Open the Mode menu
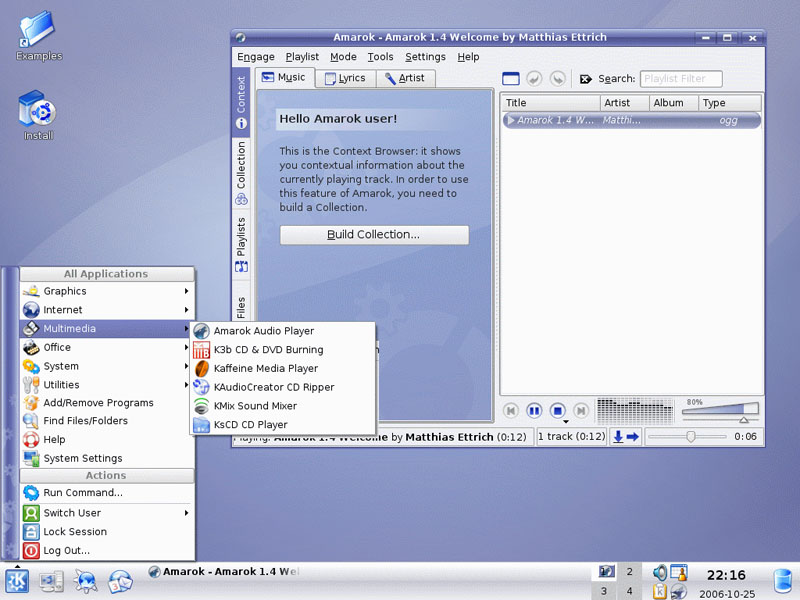Viewport: 800px width, 600px height. point(343,57)
